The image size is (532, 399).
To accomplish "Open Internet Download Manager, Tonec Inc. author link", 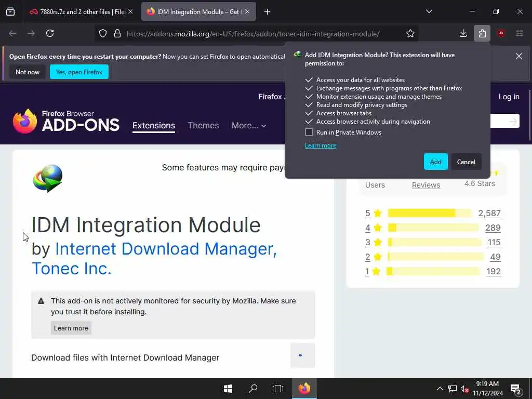I will coord(154,259).
